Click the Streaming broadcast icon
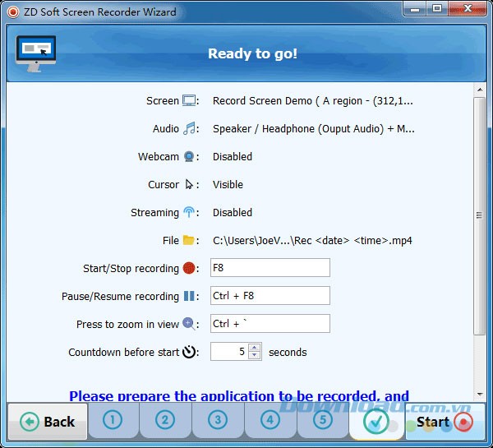Viewport: 493px width, 448px height. click(190, 213)
